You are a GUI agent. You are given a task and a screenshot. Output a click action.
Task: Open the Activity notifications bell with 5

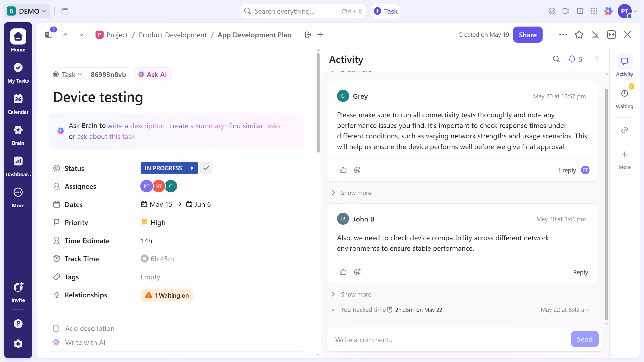576,59
